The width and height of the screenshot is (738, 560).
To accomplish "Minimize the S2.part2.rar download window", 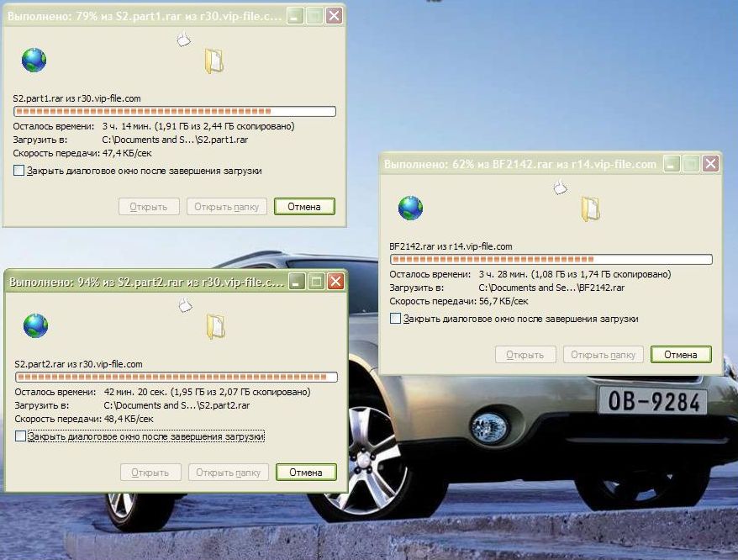I will pos(296,283).
